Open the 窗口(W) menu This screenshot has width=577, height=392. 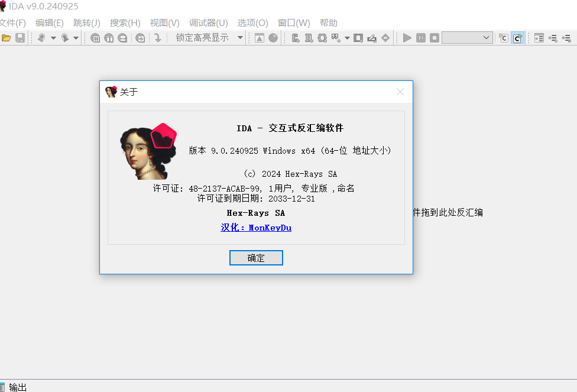point(294,23)
